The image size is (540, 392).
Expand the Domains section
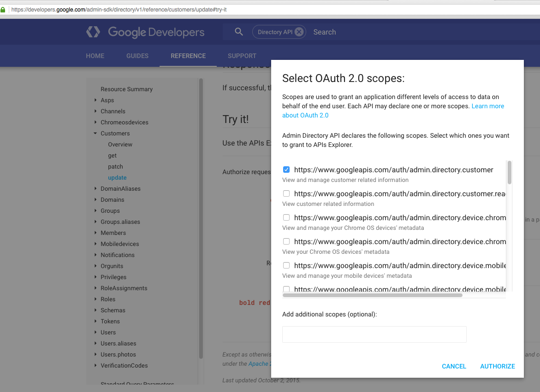[x=95, y=199]
